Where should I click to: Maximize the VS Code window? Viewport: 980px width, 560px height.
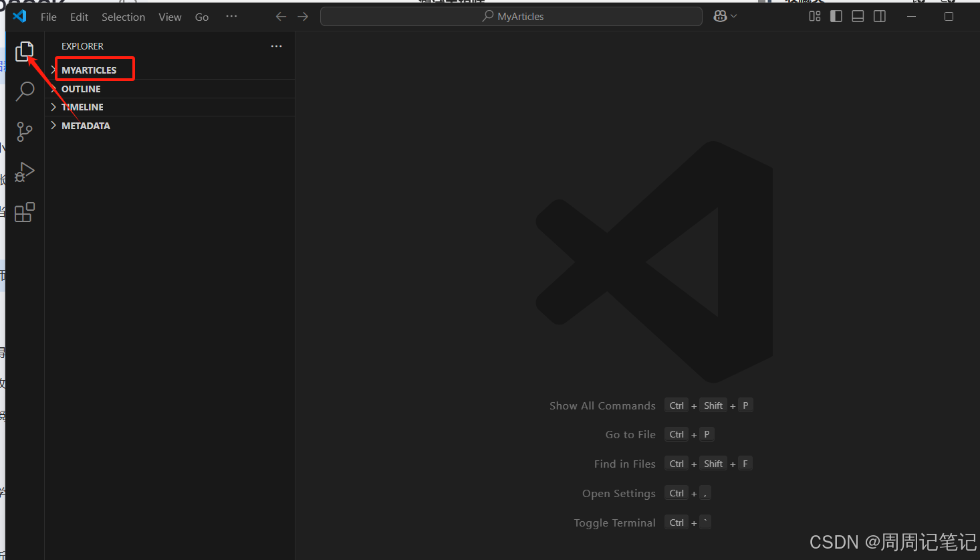(x=949, y=16)
